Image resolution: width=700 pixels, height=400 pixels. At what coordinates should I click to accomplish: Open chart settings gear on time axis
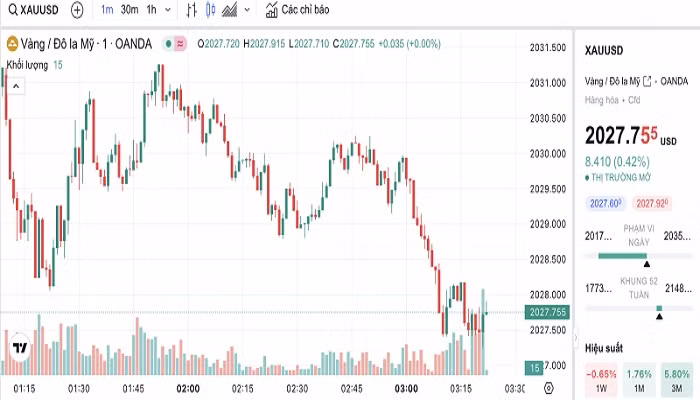(x=548, y=388)
